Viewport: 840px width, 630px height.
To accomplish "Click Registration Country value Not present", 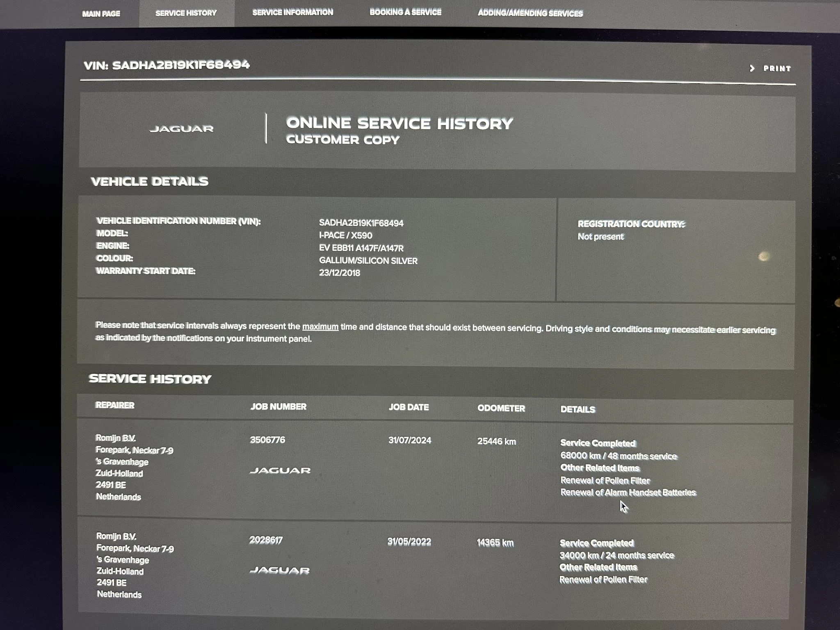I will pos(600,237).
